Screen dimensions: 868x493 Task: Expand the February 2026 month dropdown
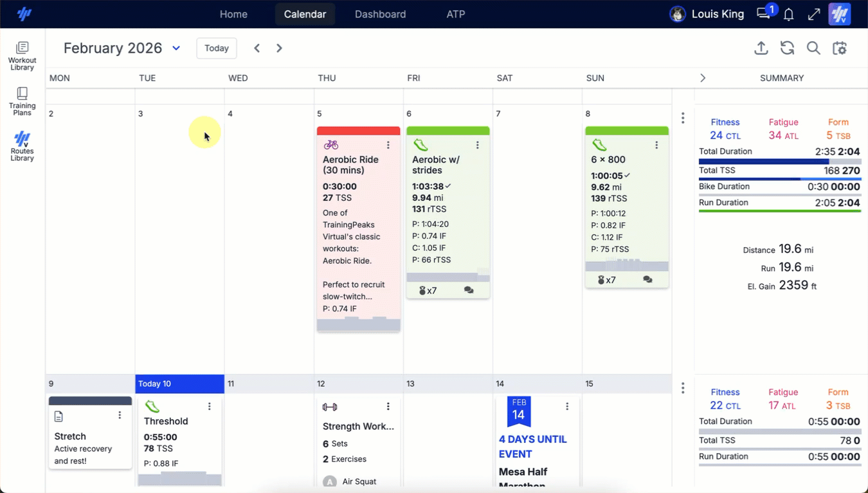coord(176,48)
